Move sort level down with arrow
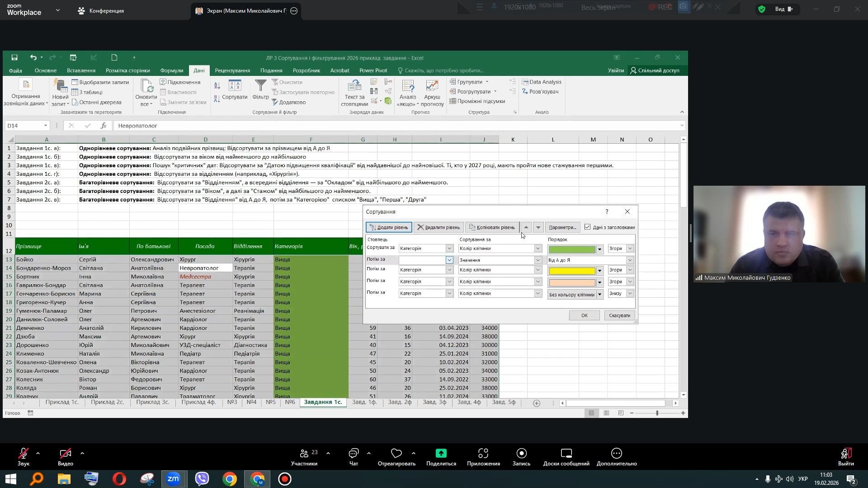Image resolution: width=868 pixels, height=488 pixels. click(x=538, y=227)
